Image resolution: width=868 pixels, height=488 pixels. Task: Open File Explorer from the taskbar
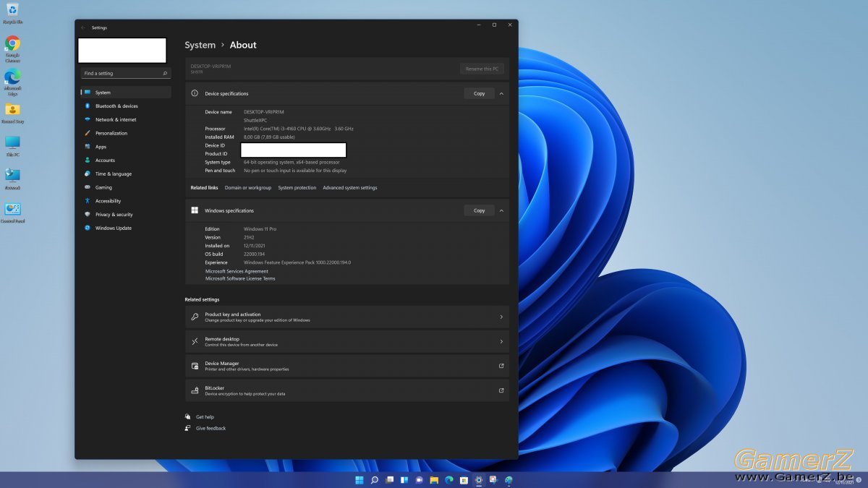[x=434, y=480]
